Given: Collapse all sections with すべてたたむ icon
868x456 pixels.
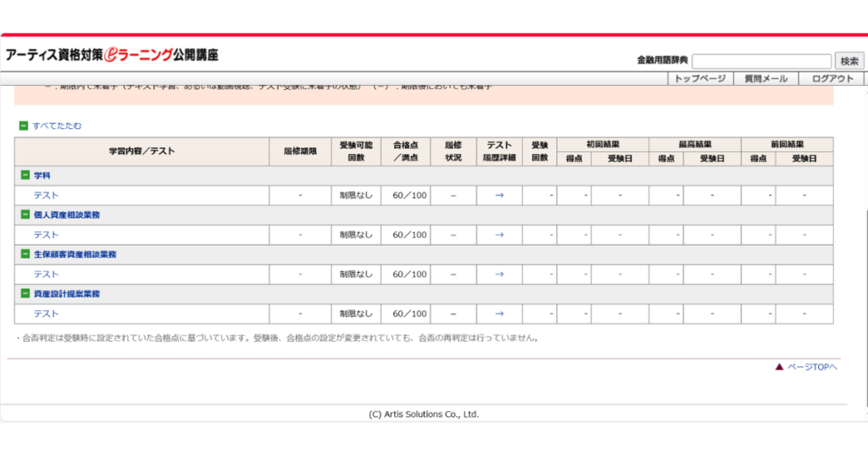Looking at the screenshot, I should (24, 125).
